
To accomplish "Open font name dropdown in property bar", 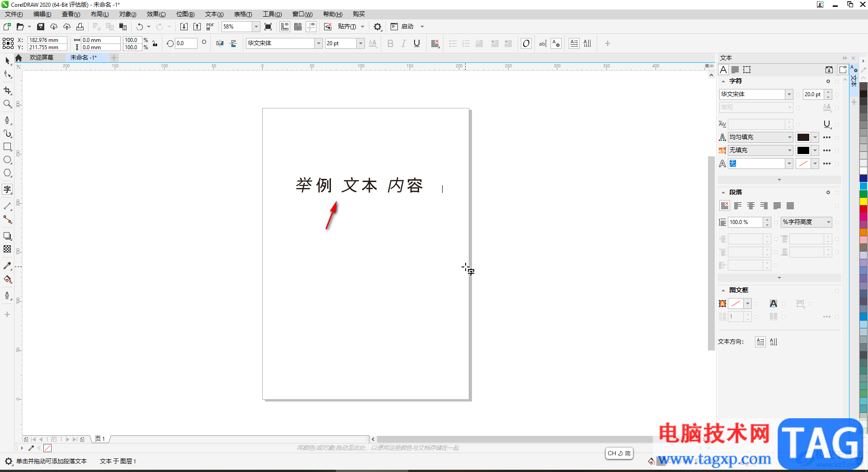I will coord(319,43).
